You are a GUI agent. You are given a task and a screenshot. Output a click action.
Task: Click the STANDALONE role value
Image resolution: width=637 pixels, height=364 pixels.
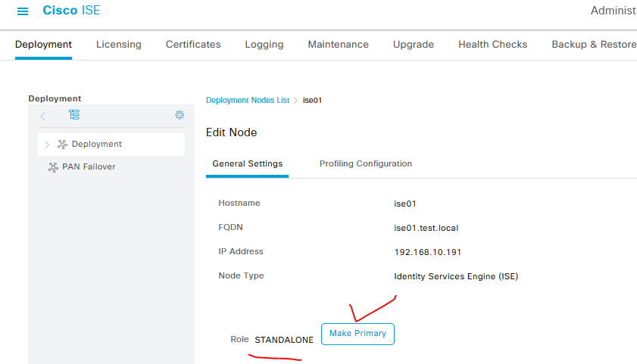pos(284,340)
